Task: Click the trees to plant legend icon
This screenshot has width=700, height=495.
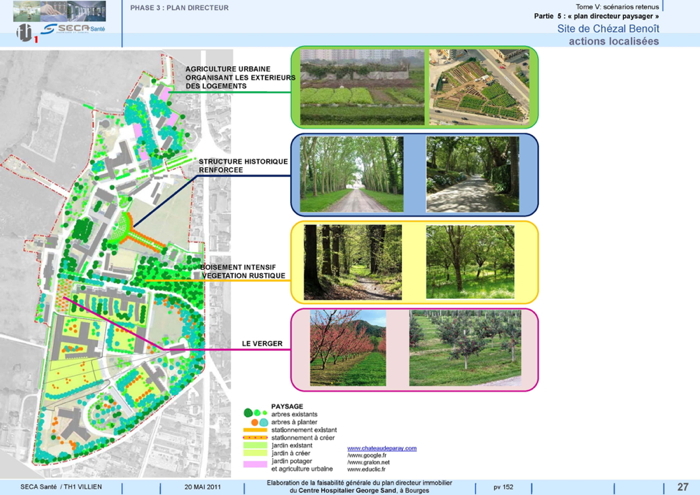Action: 258,422
